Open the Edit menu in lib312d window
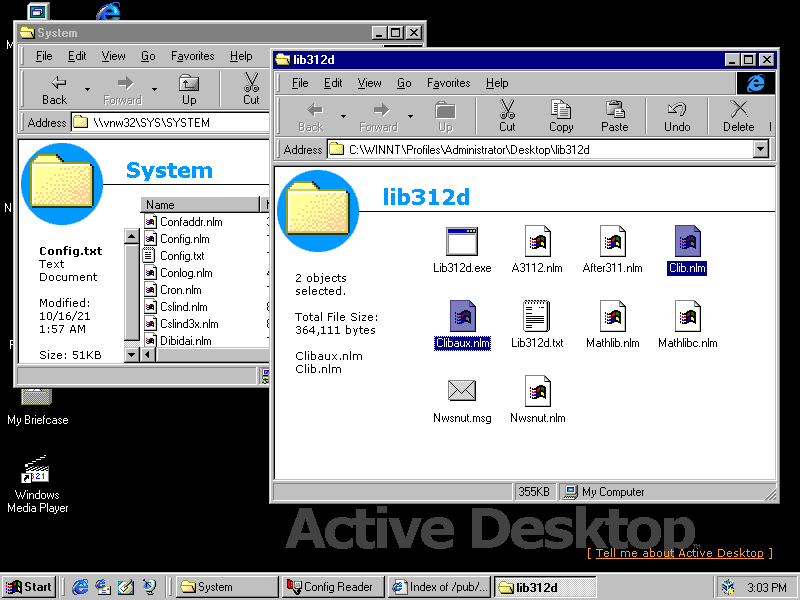This screenshot has width=800, height=600. tap(333, 83)
